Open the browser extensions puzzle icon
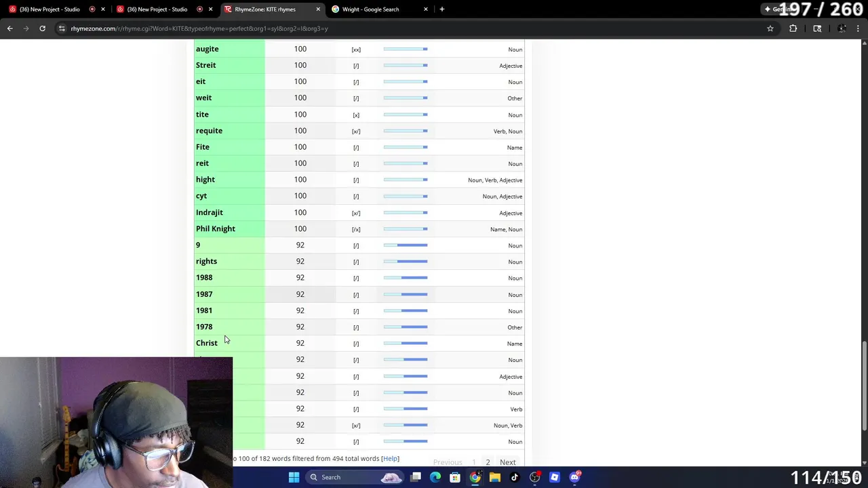 (793, 28)
